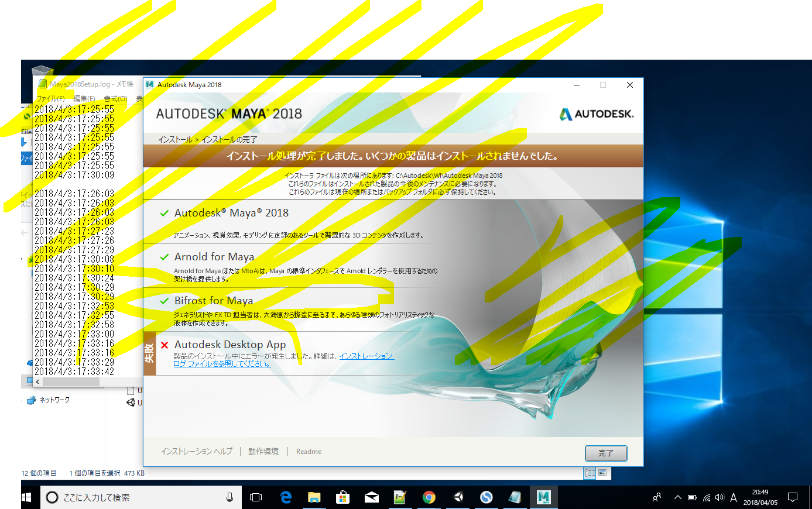Open the インストレーション ログ ファイル link
This screenshot has height=509, width=812.
[x=284, y=360]
